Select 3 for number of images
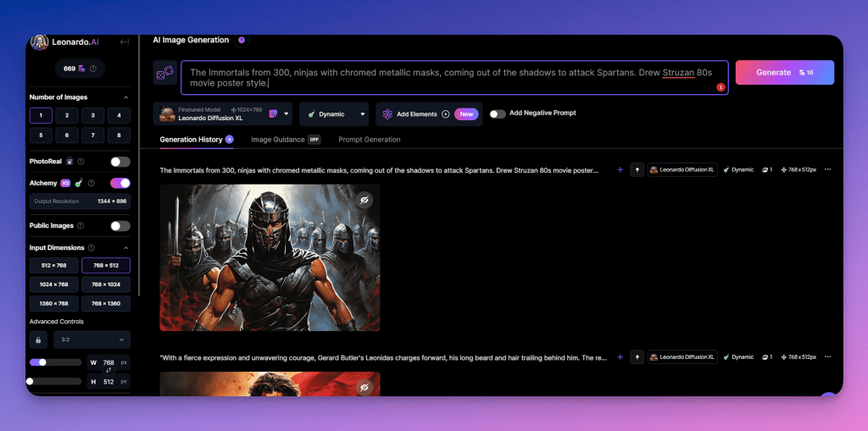The width and height of the screenshot is (868, 431). pos(93,116)
